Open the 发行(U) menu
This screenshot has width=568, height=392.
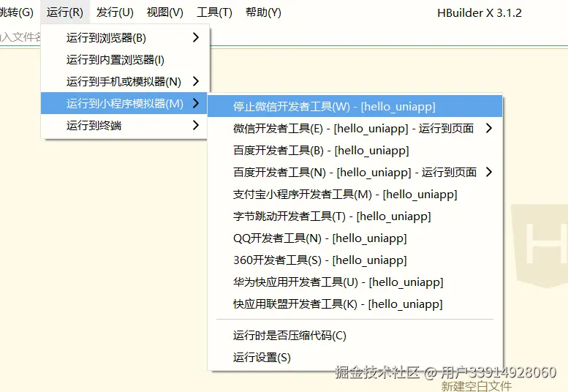coord(115,12)
